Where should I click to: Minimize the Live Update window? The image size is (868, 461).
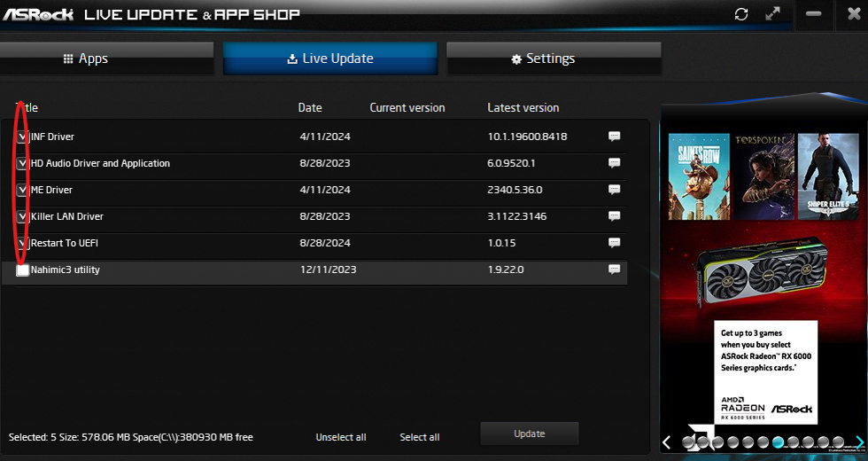[813, 14]
